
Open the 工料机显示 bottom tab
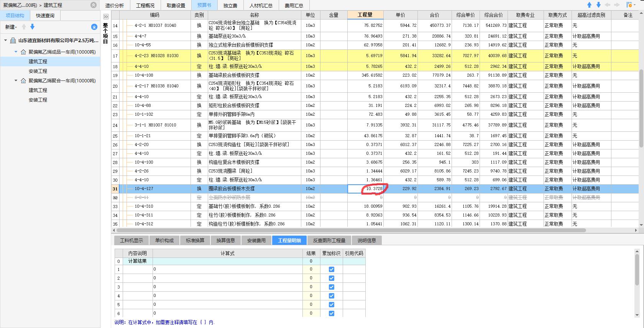pyautogui.click(x=131, y=240)
